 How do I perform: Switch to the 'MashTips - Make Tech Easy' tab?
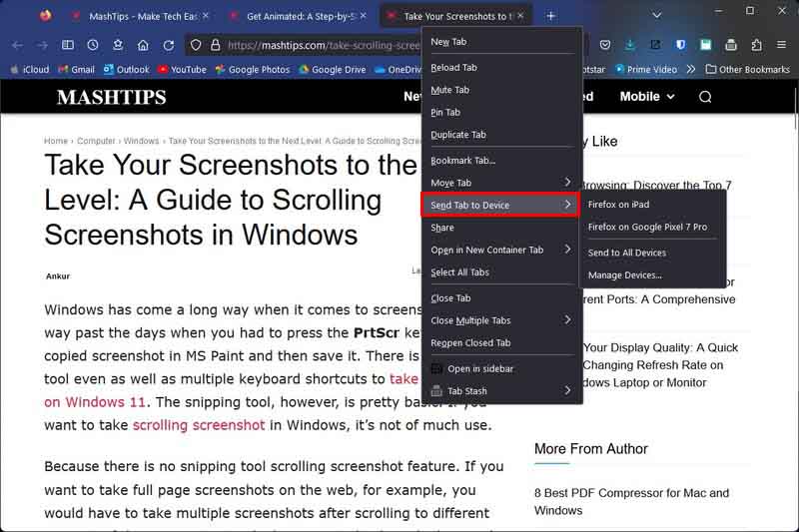(139, 16)
